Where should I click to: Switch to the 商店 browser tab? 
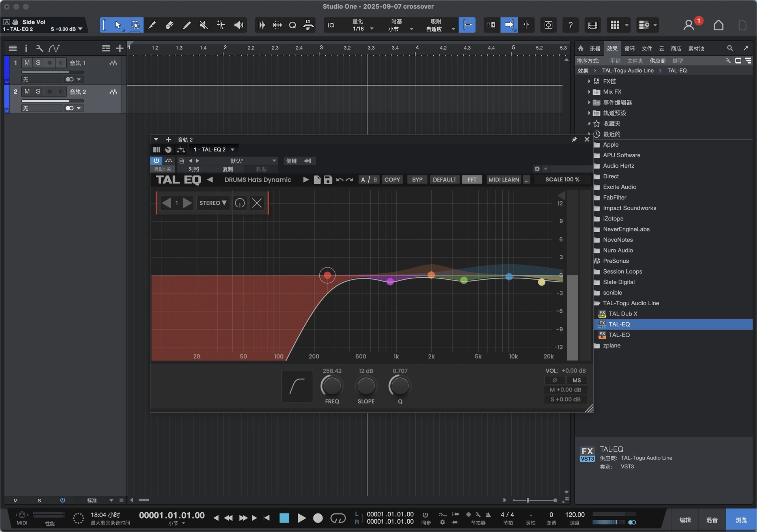pos(676,49)
